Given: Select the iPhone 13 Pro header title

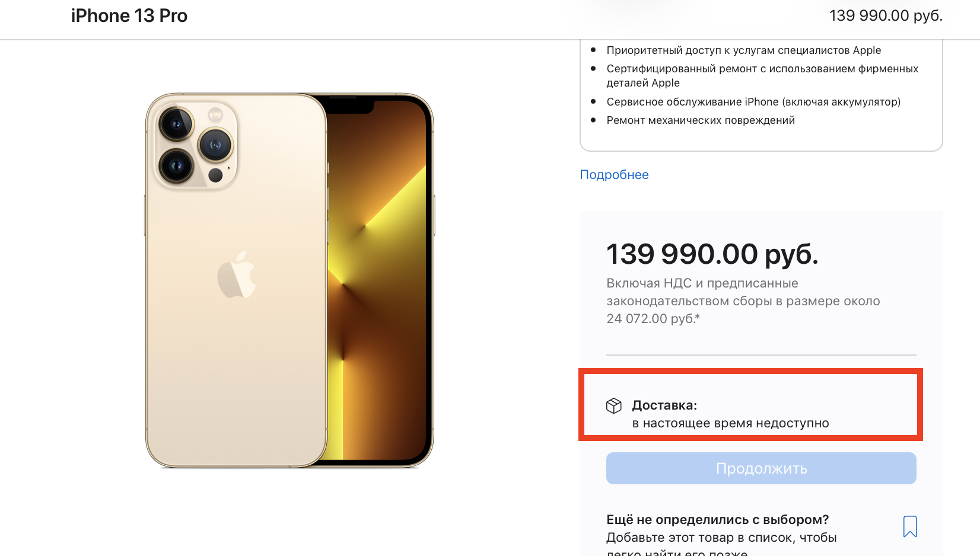Looking at the screenshot, I should (x=129, y=16).
